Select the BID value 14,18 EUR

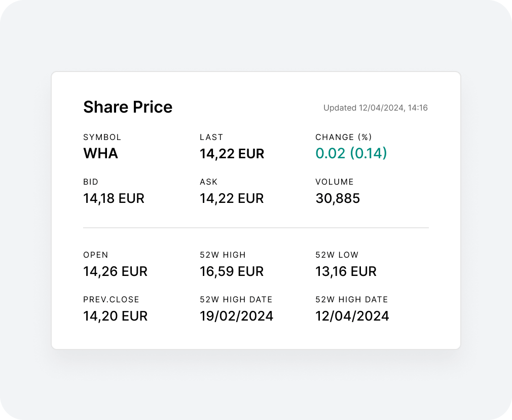(x=114, y=198)
